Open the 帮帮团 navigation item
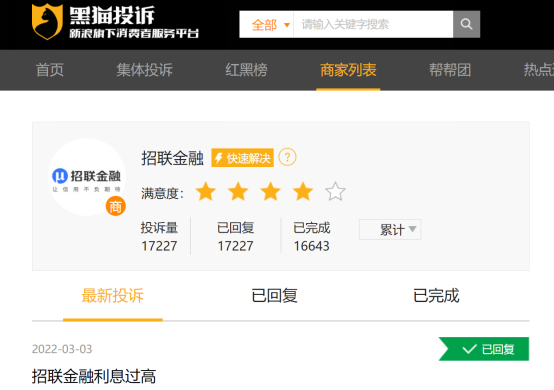Screen dimensions: 554x390 click(450, 70)
